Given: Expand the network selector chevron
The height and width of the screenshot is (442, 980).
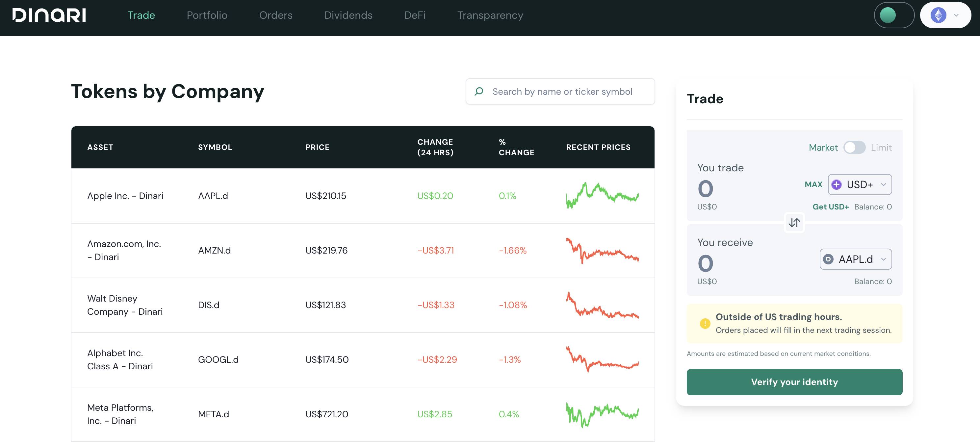Looking at the screenshot, I should [x=956, y=15].
